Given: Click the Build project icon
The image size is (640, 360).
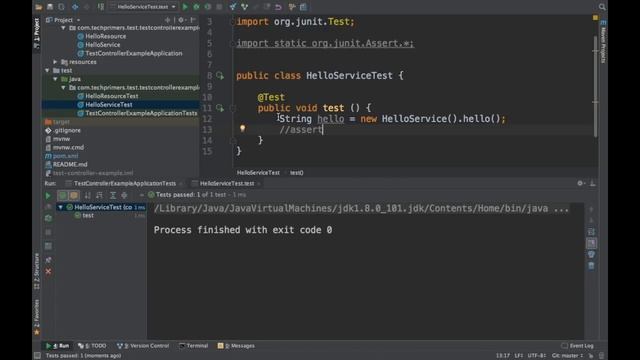Looking at the screenshot, I should coord(100,7).
